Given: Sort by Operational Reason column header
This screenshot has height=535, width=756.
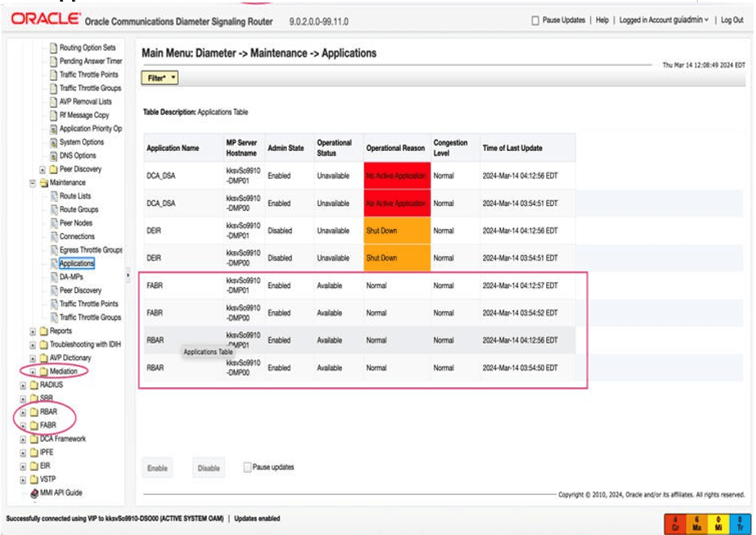Looking at the screenshot, I should tap(395, 148).
